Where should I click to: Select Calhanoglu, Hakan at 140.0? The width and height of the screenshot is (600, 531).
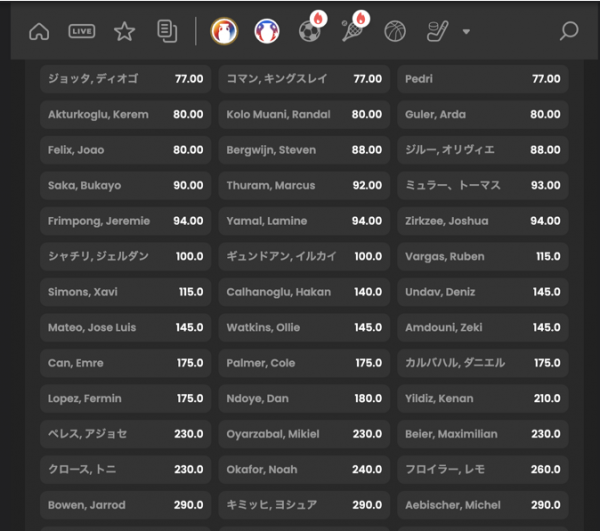304,292
